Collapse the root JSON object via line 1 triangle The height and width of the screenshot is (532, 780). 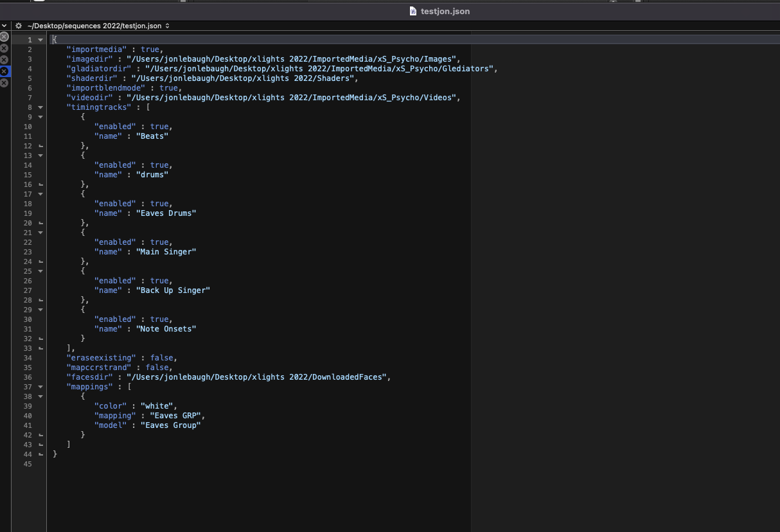point(40,39)
